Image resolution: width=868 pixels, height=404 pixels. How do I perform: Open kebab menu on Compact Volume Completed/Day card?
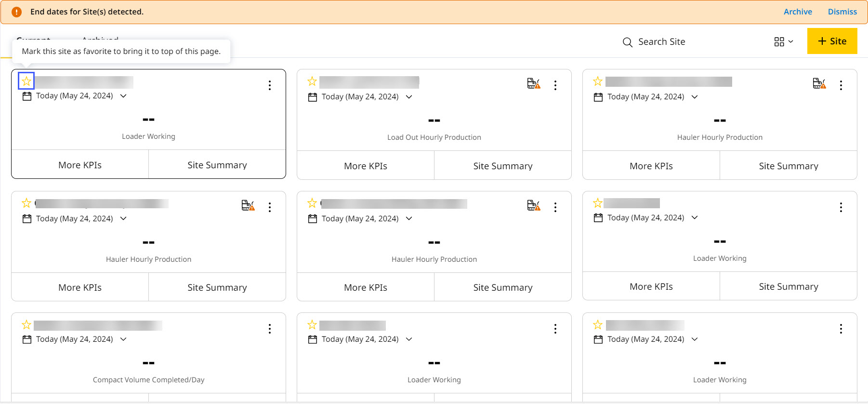click(269, 329)
